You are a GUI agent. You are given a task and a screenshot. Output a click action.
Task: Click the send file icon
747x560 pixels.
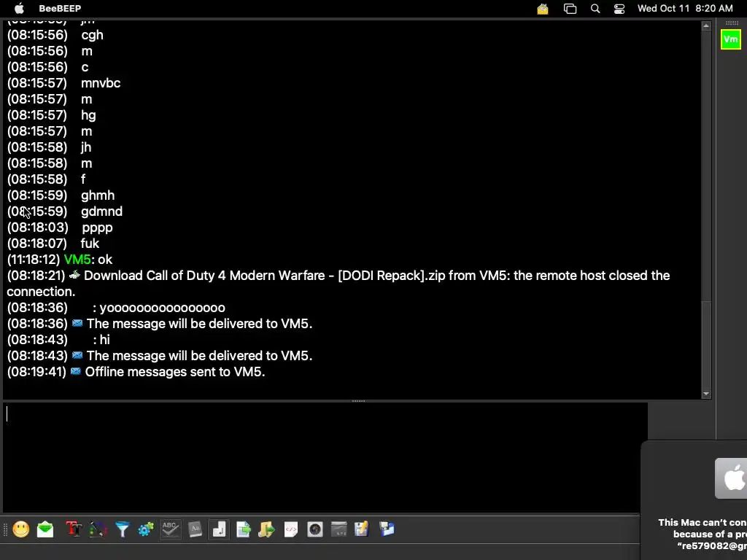tap(244, 529)
